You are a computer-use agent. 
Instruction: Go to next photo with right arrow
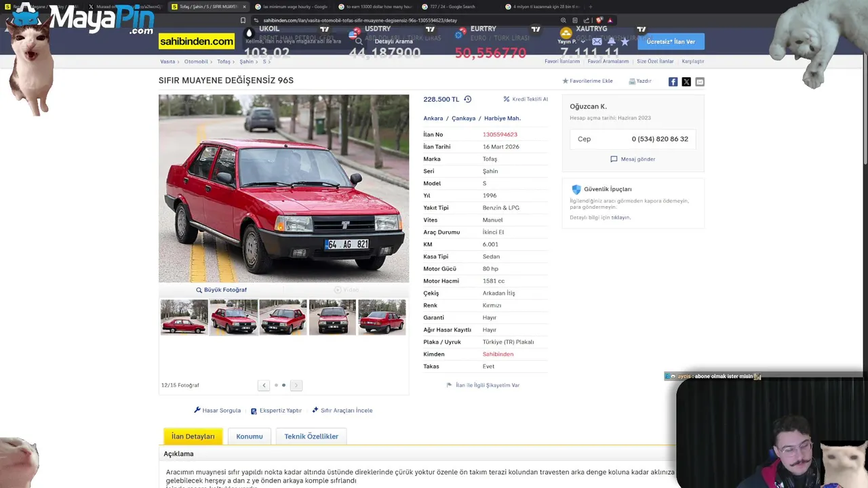[296, 385]
